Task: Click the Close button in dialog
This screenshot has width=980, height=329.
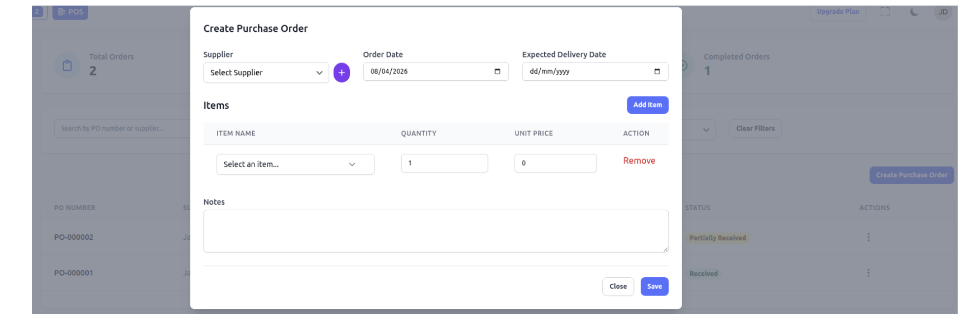Action: tap(618, 287)
